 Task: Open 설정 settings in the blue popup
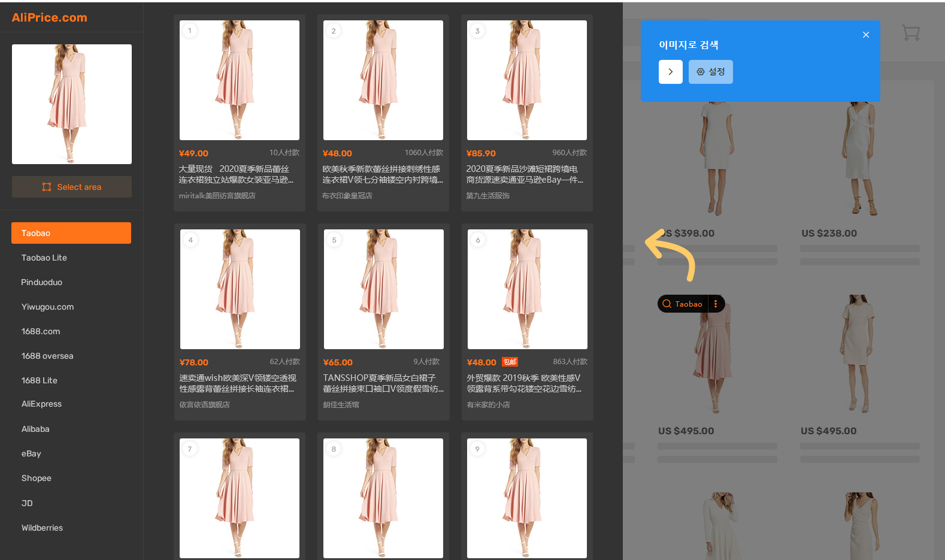coord(711,72)
